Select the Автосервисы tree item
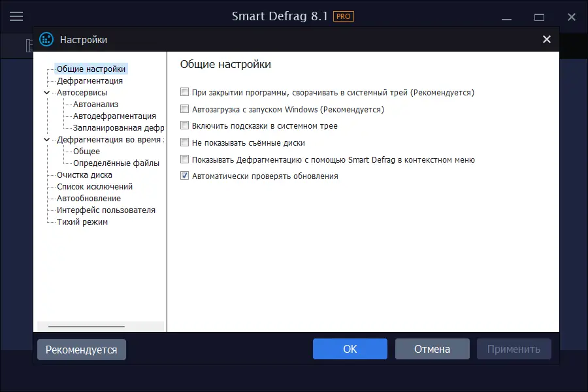The height and width of the screenshot is (392, 588). tap(82, 92)
